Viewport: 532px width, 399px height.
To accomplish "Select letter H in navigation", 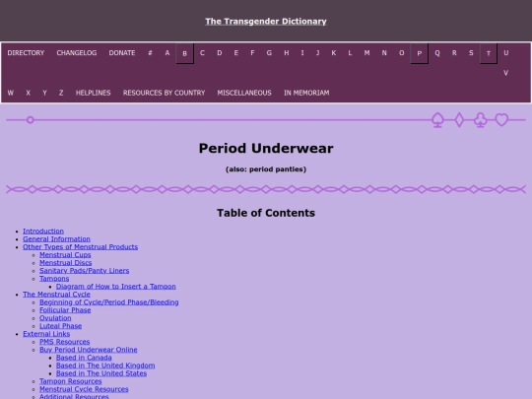I will click(287, 53).
